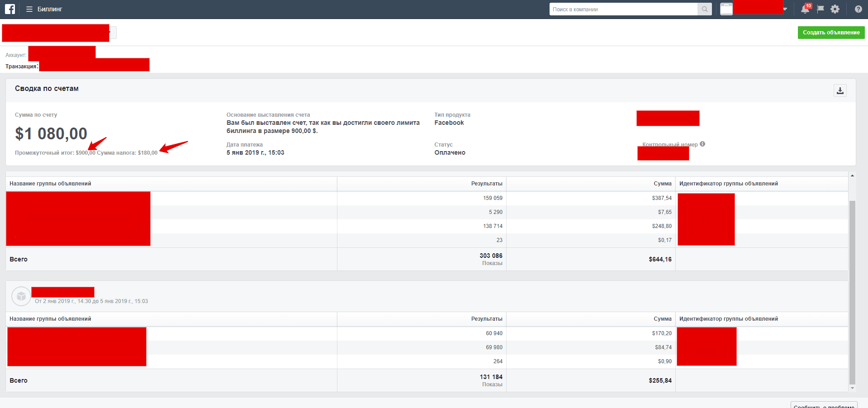This screenshot has width=868, height=408.
Task: Click the vertical scrollbar thumb
Action: click(x=852, y=292)
